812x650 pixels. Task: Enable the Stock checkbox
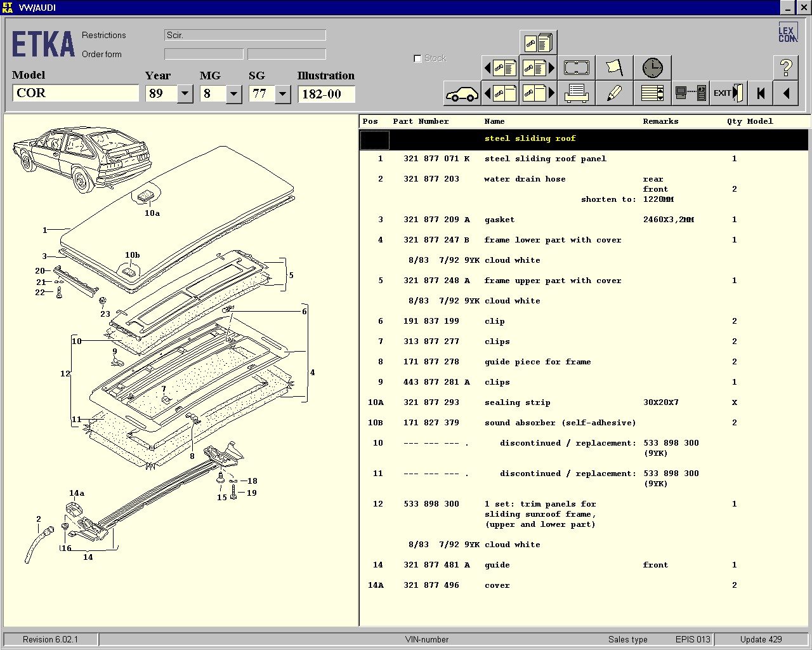[417, 58]
